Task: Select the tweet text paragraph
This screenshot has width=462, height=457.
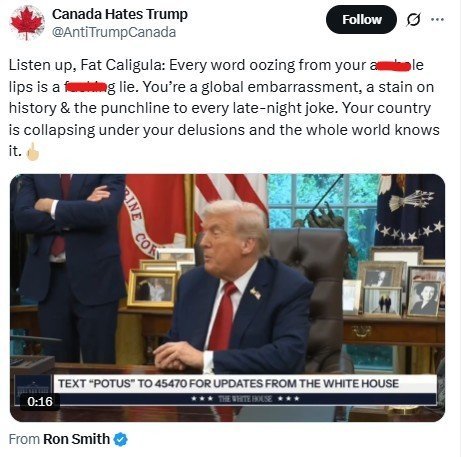Action: coord(224,108)
